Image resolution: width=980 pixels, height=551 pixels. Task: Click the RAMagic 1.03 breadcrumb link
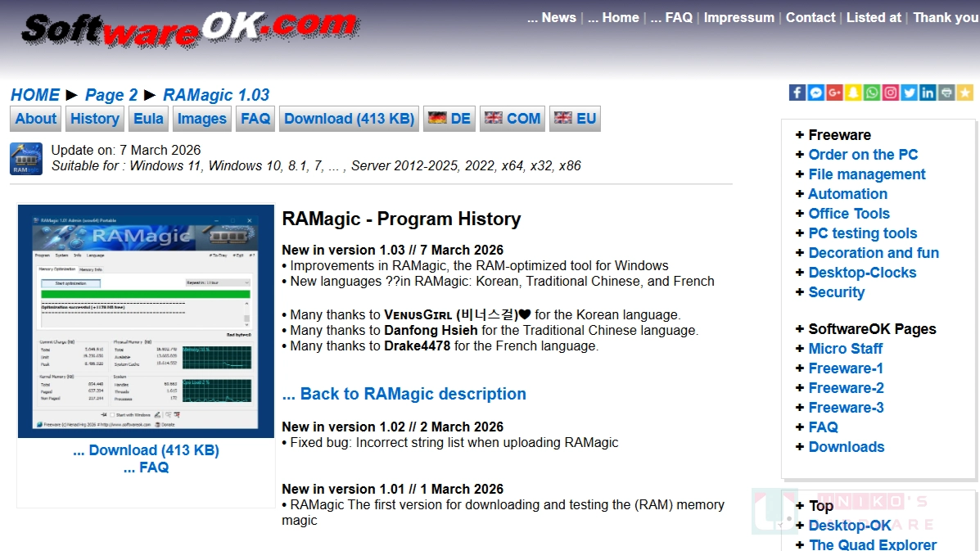[x=216, y=95]
